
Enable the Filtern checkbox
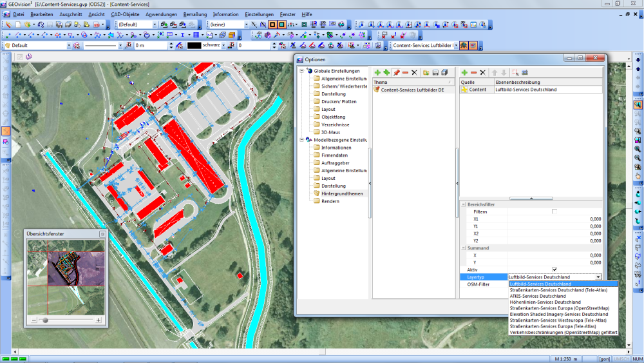[x=554, y=211]
